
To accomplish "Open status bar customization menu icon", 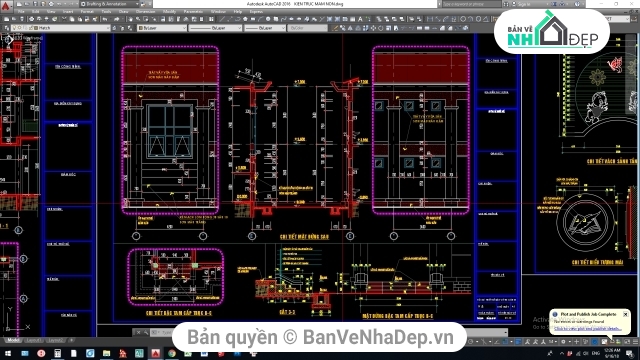I will tap(636, 342).
